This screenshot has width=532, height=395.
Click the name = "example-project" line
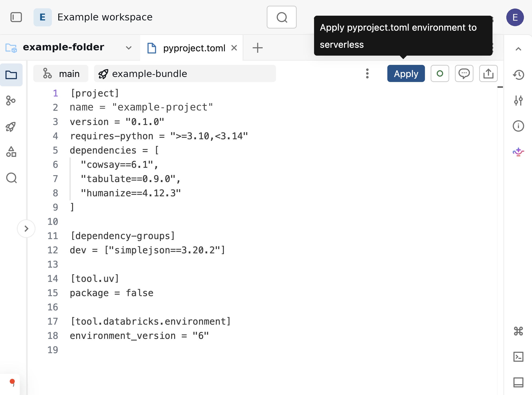tap(141, 107)
